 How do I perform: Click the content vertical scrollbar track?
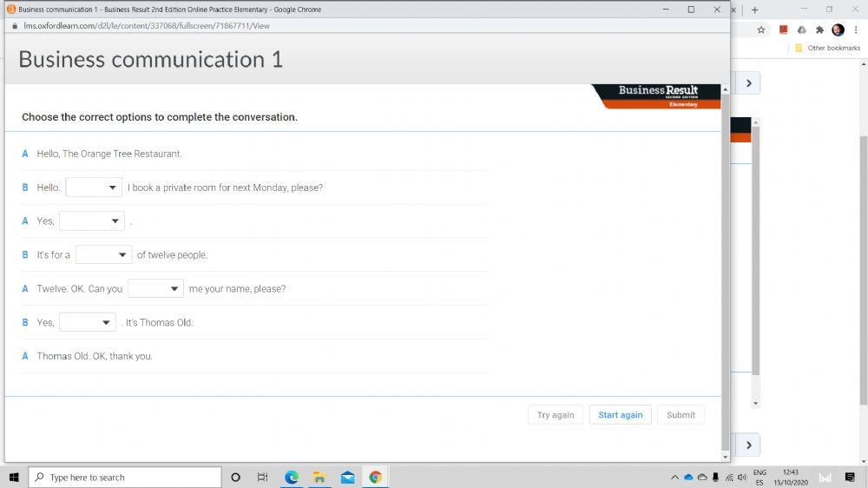(725, 273)
